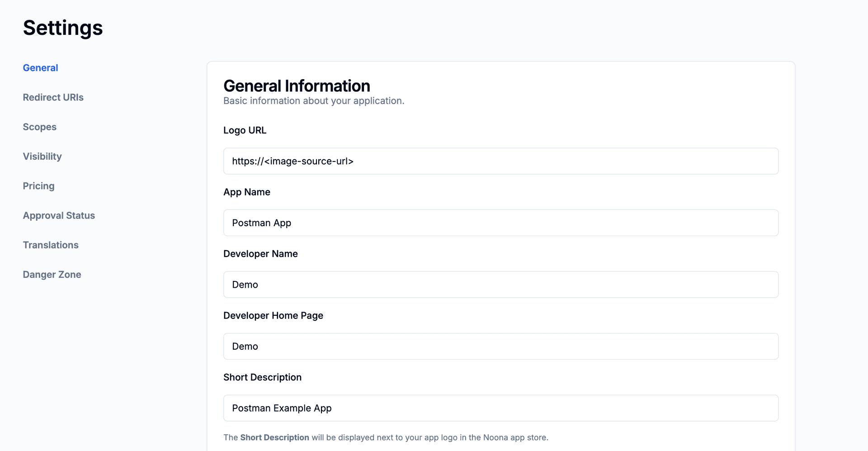
Task: Click the App Name field label
Action: click(247, 192)
